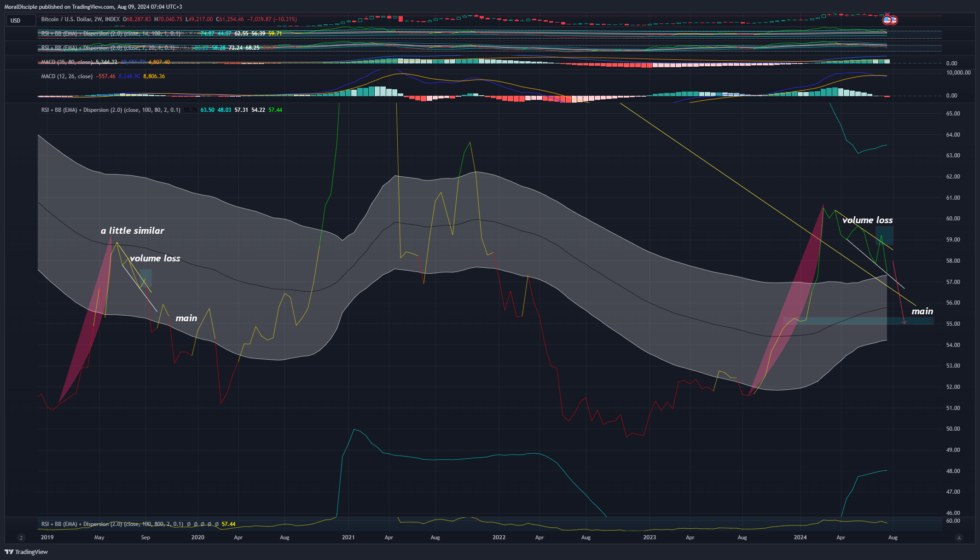Image resolution: width=980 pixels, height=560 pixels.
Task: Click the 'volume loss' annotation near 2024
Action: (867, 220)
